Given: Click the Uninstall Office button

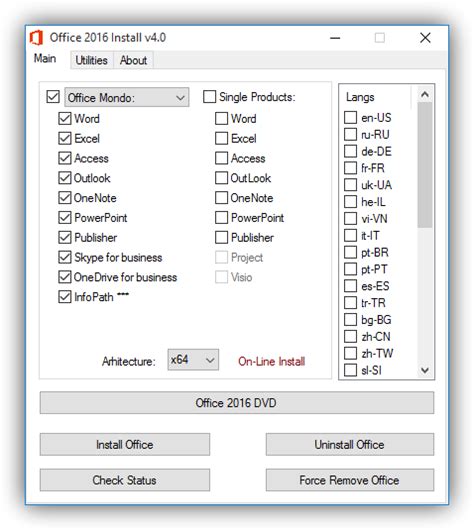Looking at the screenshot, I should 350,444.
